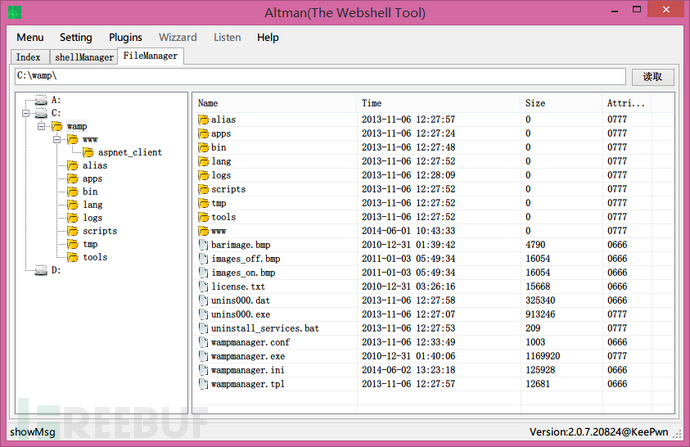Click the Version:2.0.7.20824@KeePwn status text
The image size is (690, 447).
tap(598, 432)
